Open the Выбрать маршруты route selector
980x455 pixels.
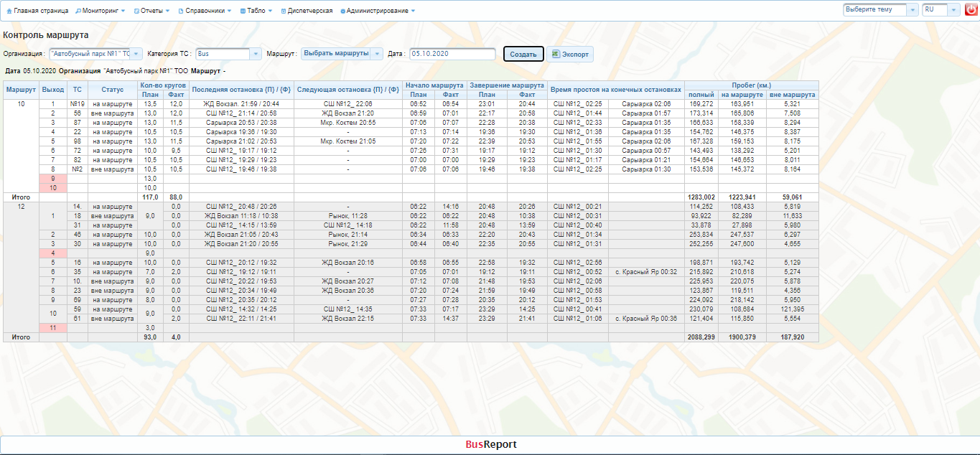click(342, 54)
